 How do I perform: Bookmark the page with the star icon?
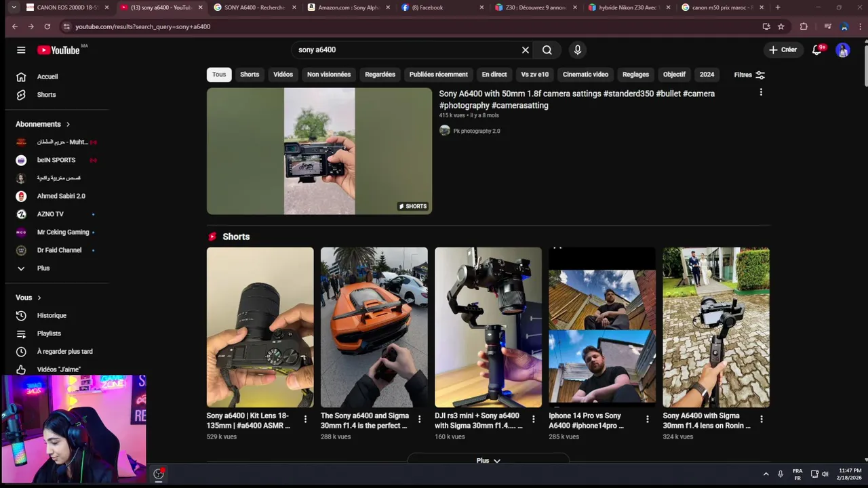pos(781,26)
